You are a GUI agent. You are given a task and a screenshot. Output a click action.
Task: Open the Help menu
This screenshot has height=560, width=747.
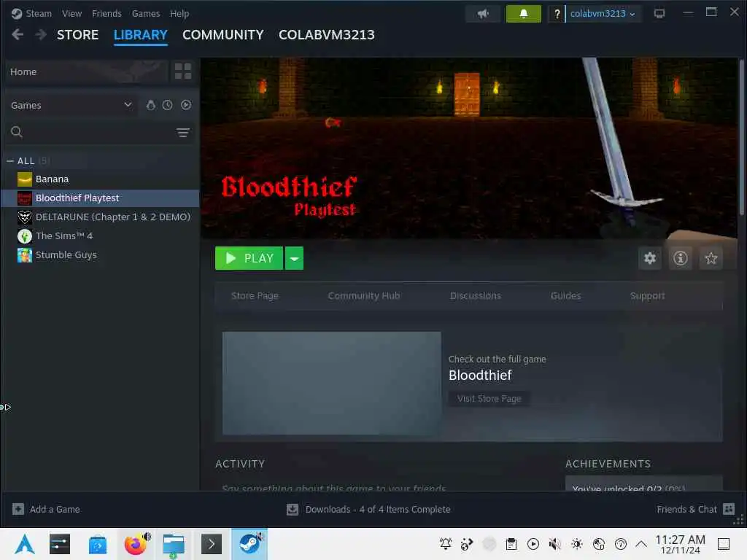[x=179, y=14]
